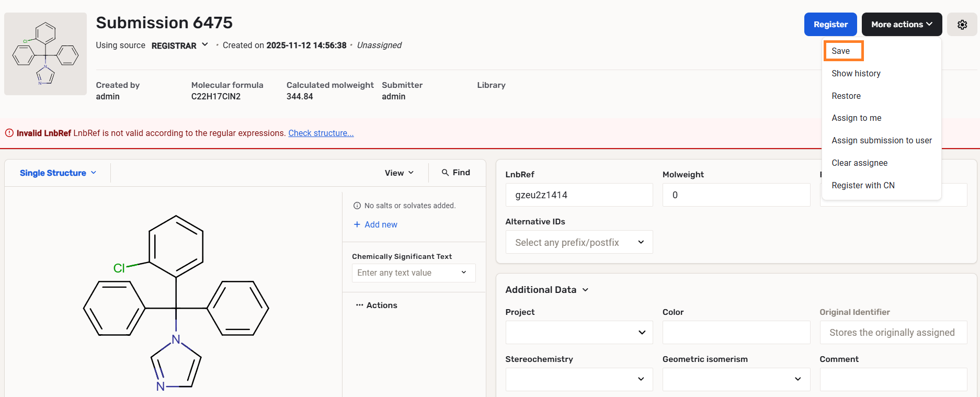Open the Single Structure dropdown
This screenshot has width=980, height=397.
tap(58, 173)
